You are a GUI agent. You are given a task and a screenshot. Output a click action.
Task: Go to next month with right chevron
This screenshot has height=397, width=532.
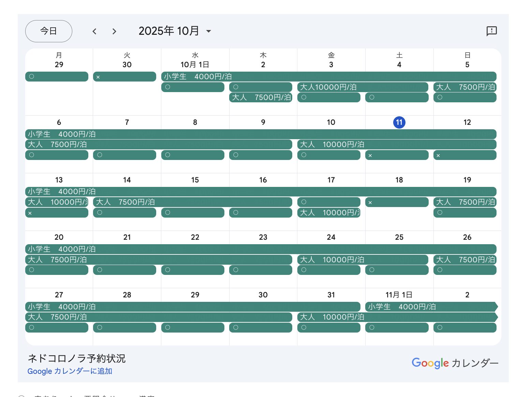[x=114, y=31]
